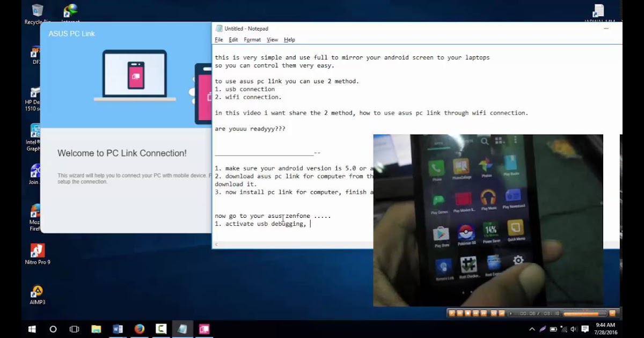The image size is (644, 338).
Task: Click Next track in the media player
Action: (x=484, y=313)
